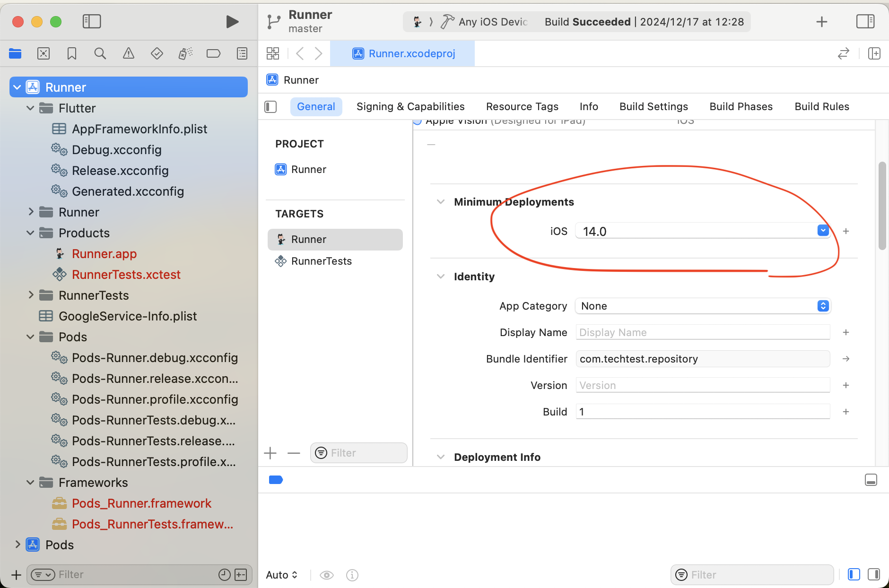This screenshot has height=588, width=889.
Task: Expand the RunnerTests folder
Action: point(31,295)
